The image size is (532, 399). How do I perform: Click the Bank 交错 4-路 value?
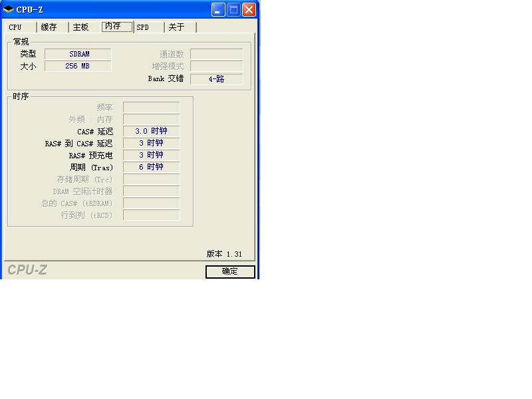pyautogui.click(x=217, y=79)
